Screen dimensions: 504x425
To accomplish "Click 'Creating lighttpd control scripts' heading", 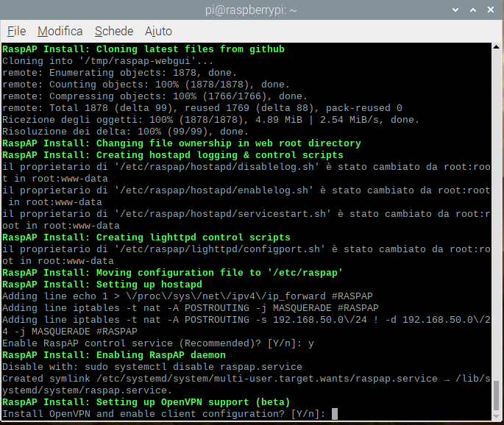I will coord(146,238).
